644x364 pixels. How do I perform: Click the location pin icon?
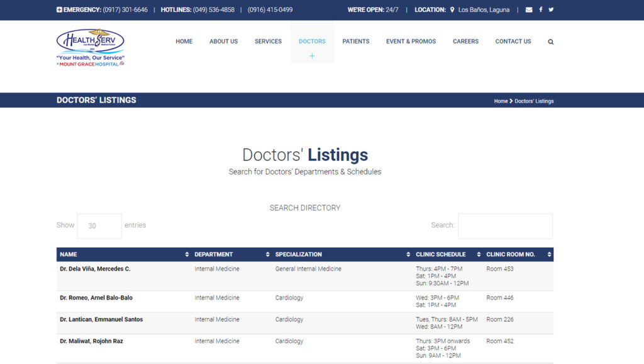452,10
